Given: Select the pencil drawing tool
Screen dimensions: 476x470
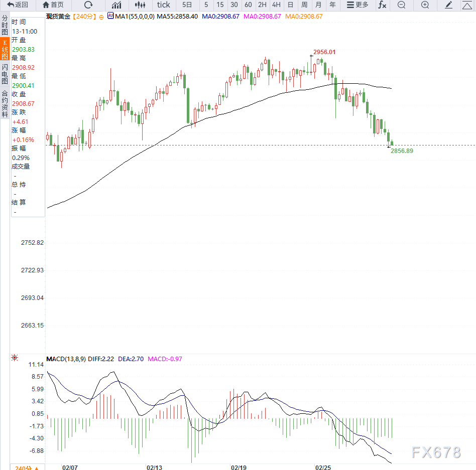Looking at the screenshot, I should coord(449,5).
